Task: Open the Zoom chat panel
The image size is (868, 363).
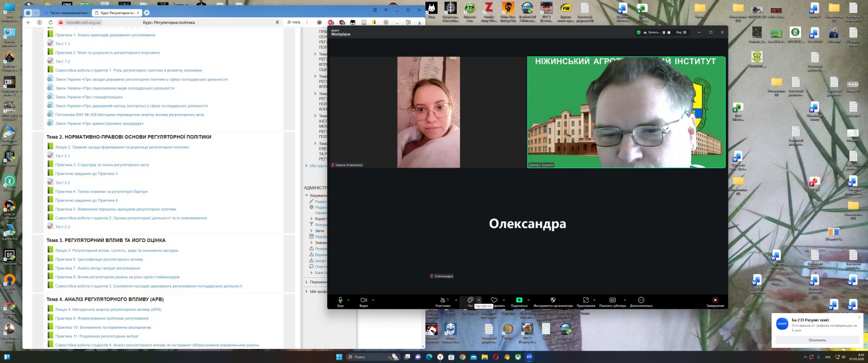Action: (x=470, y=300)
